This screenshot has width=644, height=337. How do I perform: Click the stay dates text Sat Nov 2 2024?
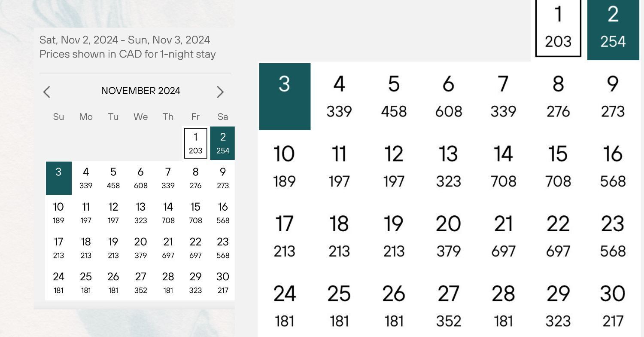(x=125, y=40)
